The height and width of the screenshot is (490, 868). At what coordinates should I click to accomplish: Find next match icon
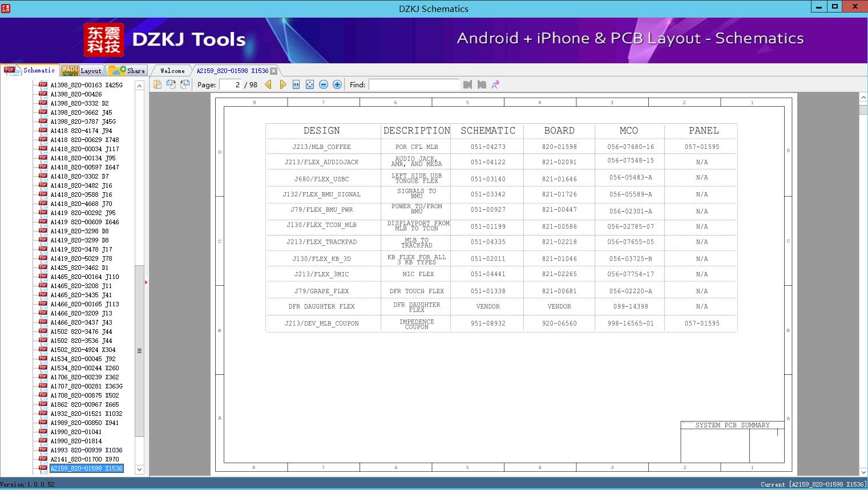point(482,84)
